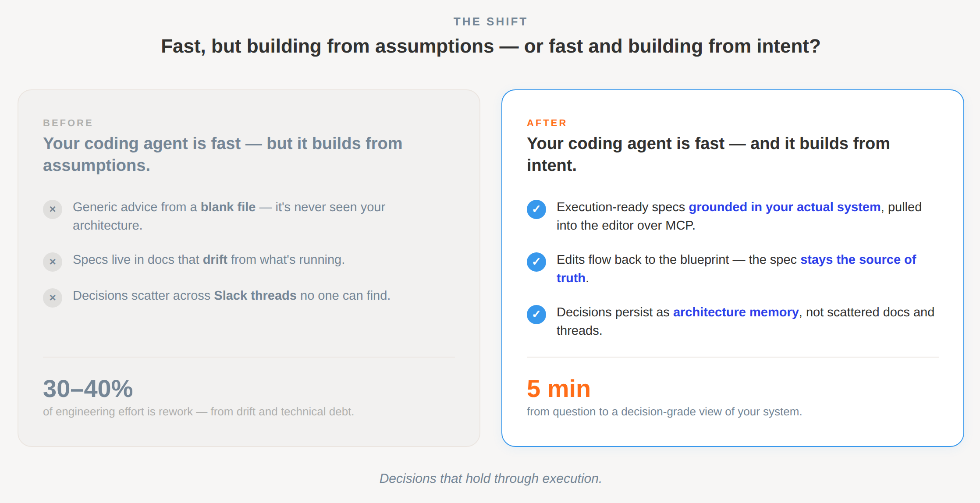Click 'Decisions that hold through execution' tagline
This screenshot has width=980, height=503.
tap(490, 478)
